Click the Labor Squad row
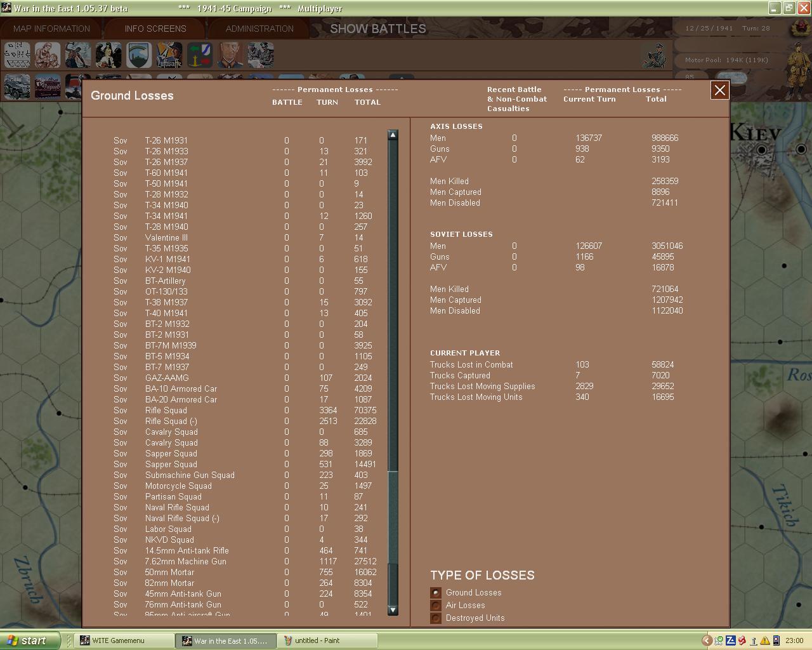The width and height of the screenshot is (812, 650). (x=245, y=529)
